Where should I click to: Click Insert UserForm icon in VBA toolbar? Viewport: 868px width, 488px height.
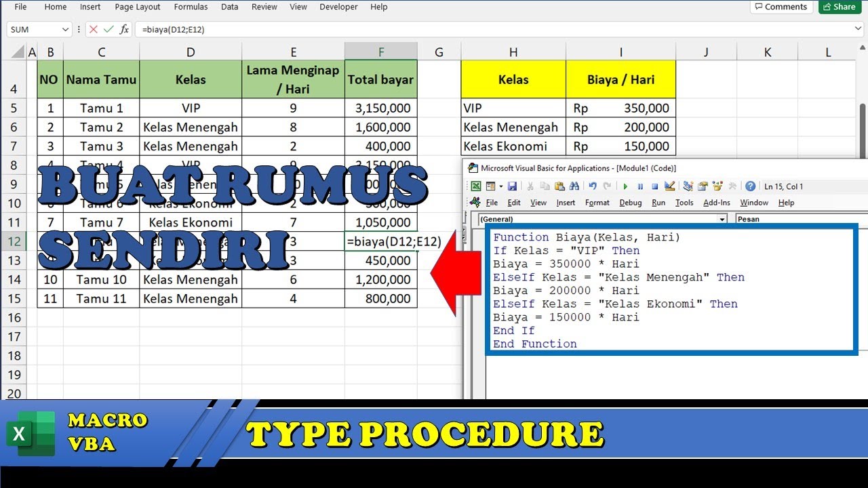tap(490, 186)
